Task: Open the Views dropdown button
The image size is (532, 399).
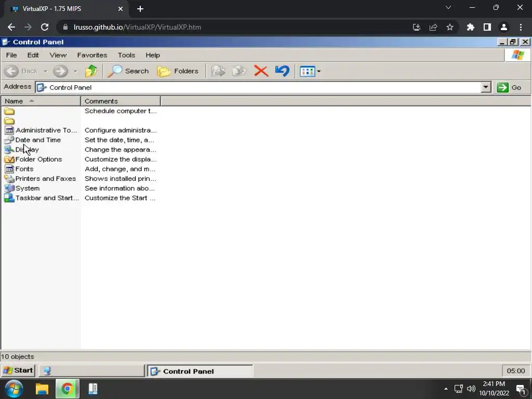Action: pos(310,71)
